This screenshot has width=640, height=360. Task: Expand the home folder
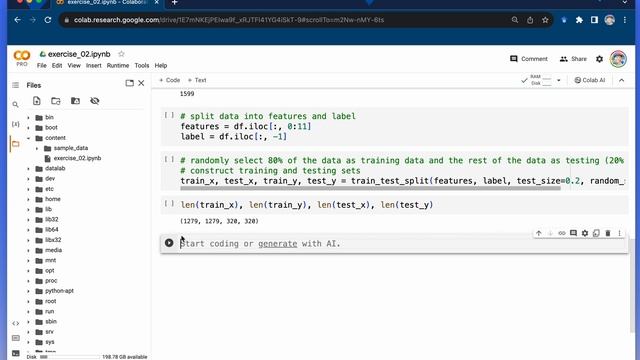pos(28,199)
